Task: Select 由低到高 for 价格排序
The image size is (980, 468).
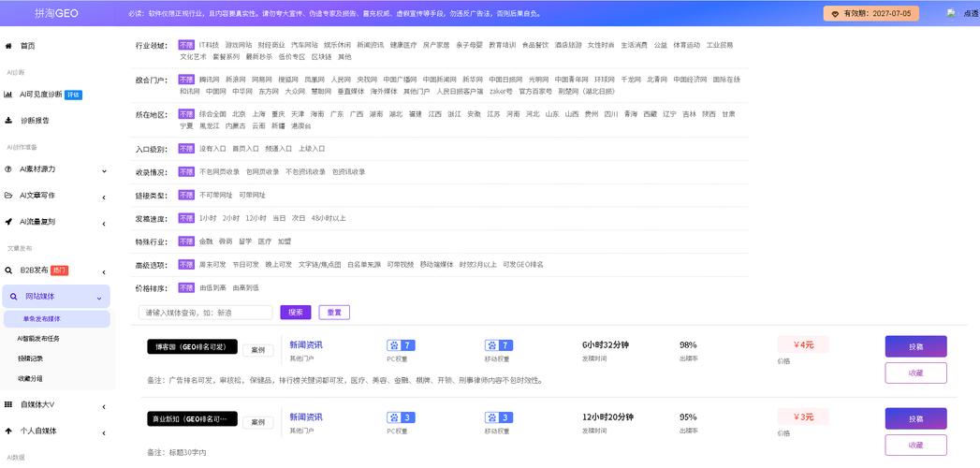Action: tap(212, 288)
